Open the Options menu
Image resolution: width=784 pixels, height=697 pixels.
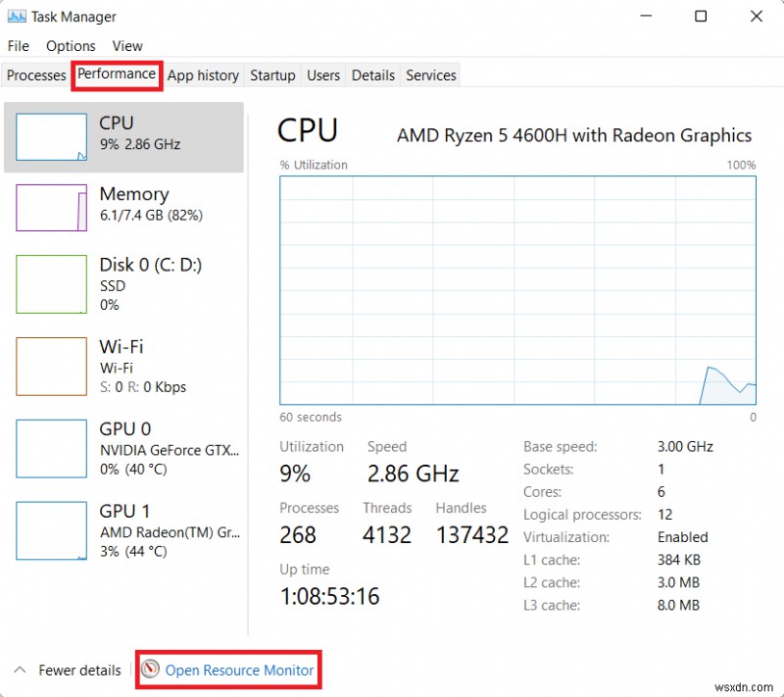pos(70,45)
